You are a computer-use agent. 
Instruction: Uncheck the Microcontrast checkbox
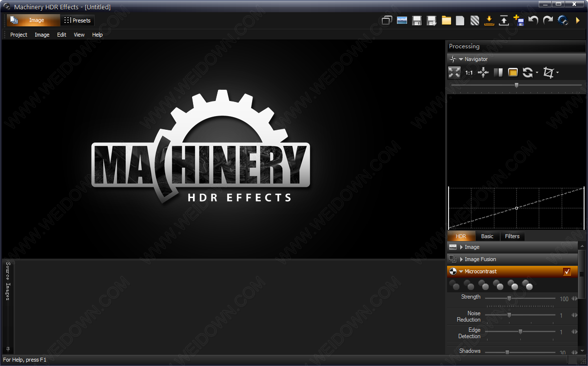(567, 272)
